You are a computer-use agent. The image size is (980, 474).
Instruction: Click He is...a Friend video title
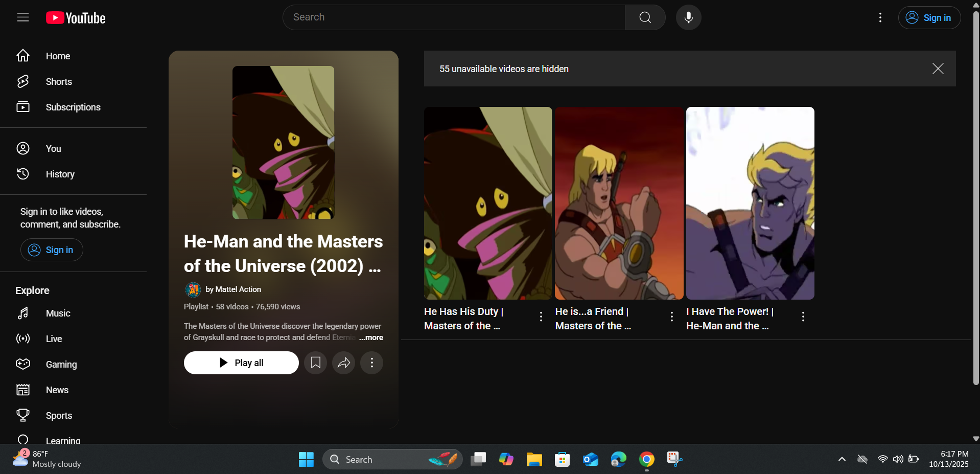(593, 319)
